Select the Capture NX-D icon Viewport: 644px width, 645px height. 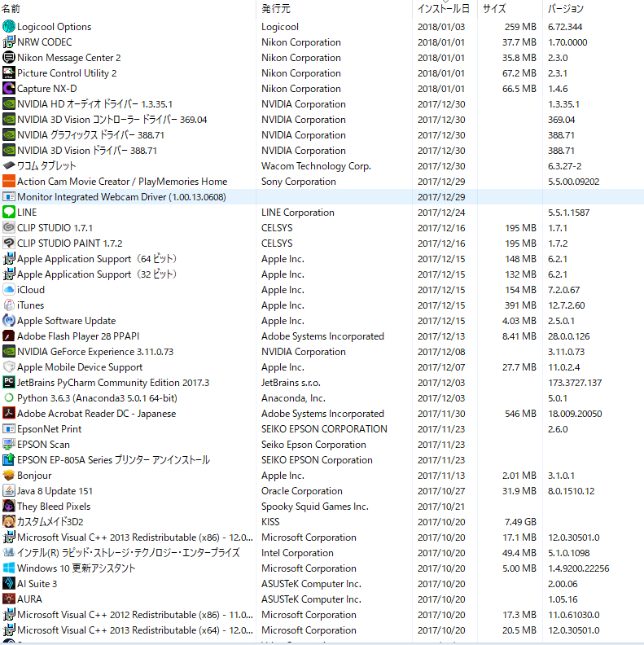point(9,89)
